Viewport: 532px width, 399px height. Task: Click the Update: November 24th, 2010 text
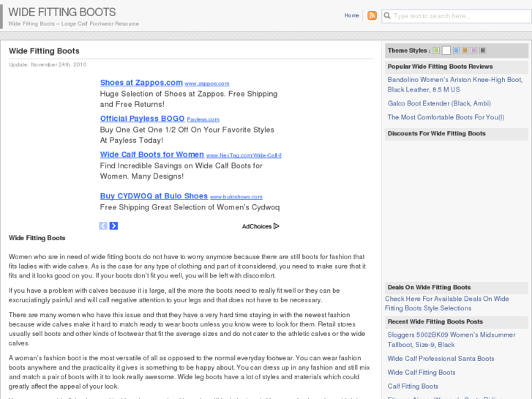[48, 64]
